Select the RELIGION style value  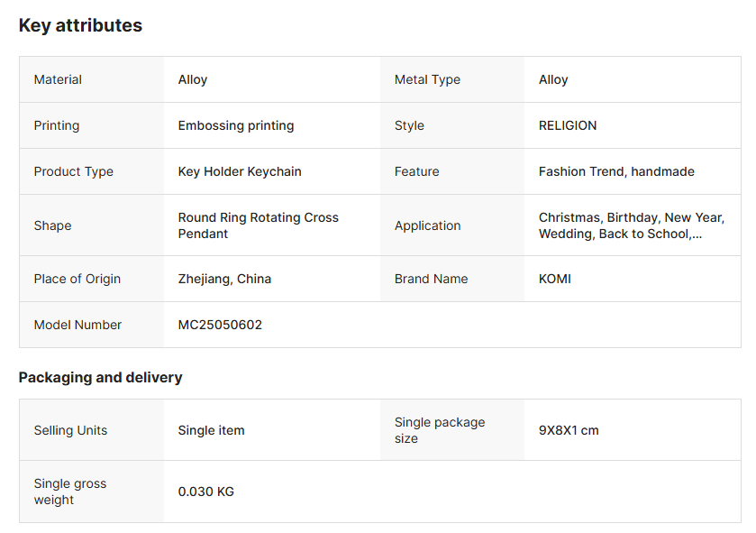(x=568, y=125)
